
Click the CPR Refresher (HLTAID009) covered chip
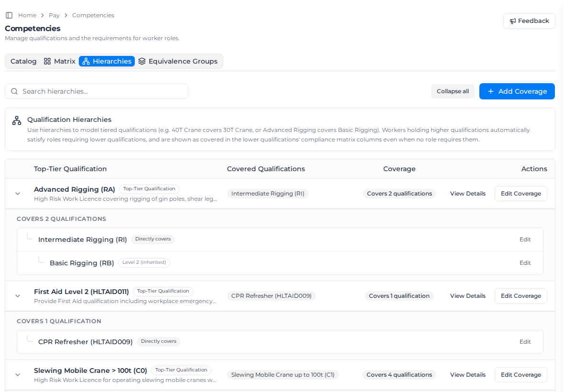271,296
